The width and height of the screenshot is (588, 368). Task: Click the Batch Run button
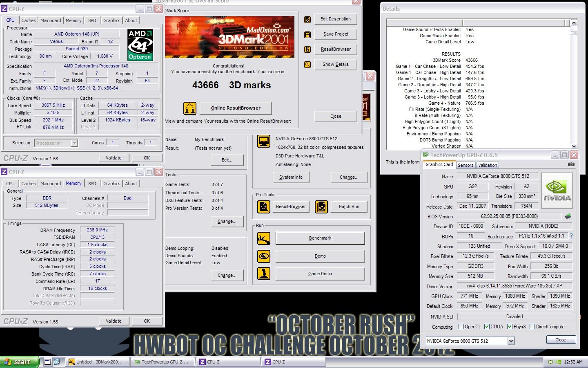(349, 207)
